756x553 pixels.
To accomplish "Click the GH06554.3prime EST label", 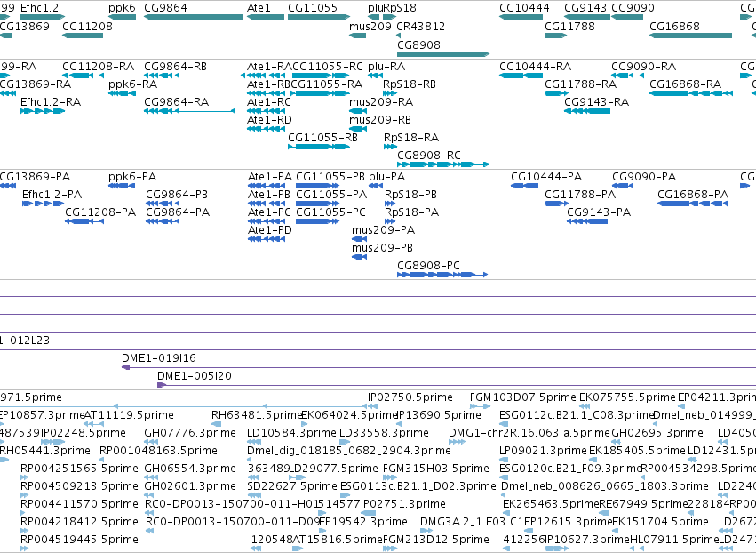I will tap(190, 469).
